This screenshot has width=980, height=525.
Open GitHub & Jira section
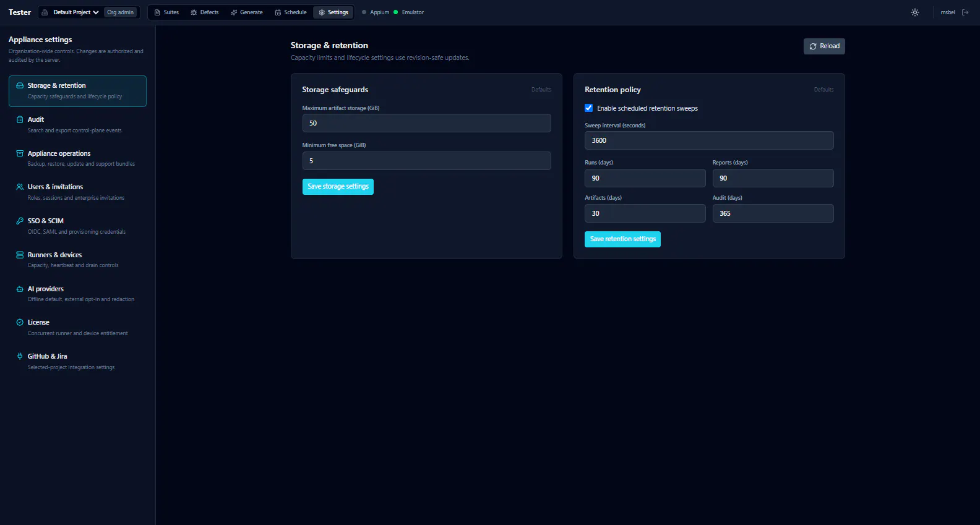coord(77,362)
